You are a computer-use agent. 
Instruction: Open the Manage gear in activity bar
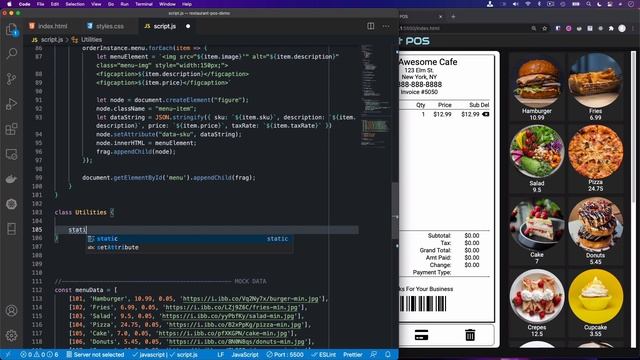[11, 336]
